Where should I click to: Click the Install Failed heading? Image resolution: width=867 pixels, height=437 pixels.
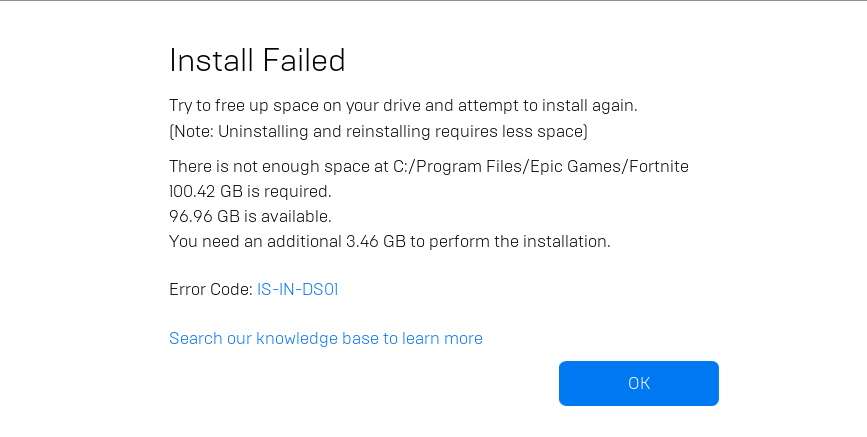[x=257, y=61]
